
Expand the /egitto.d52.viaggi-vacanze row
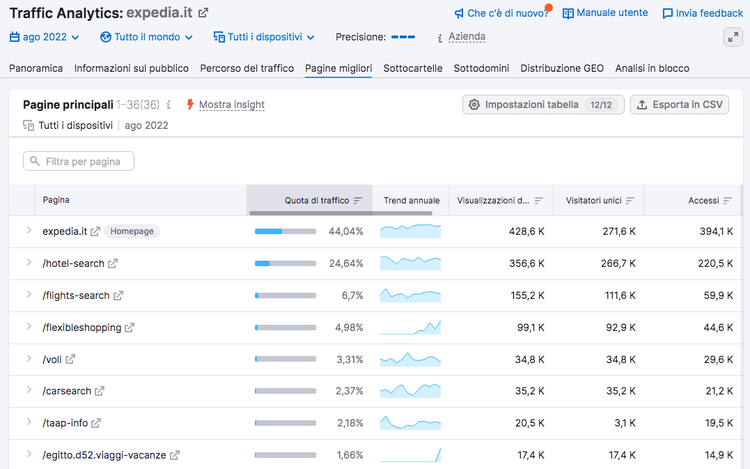[x=29, y=454]
